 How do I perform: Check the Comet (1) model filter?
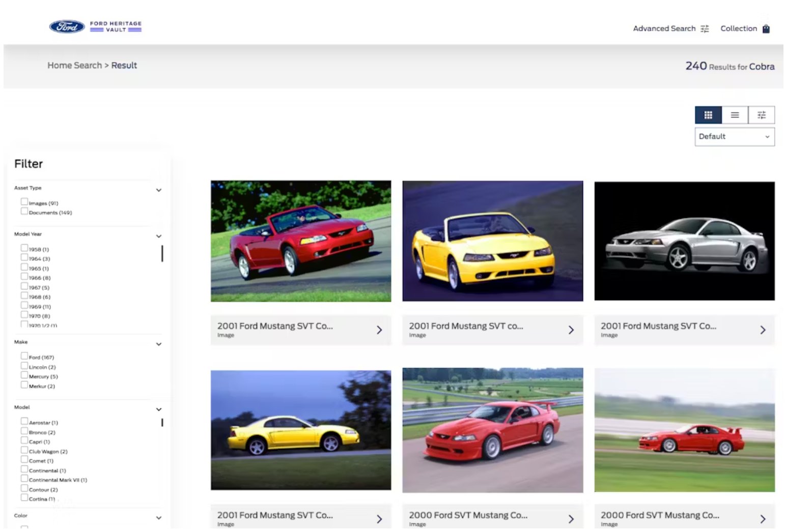click(24, 459)
